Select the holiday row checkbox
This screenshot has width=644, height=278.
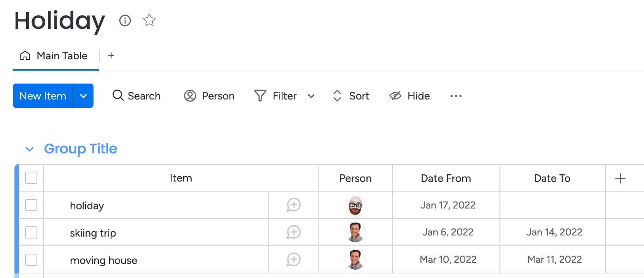tap(31, 205)
